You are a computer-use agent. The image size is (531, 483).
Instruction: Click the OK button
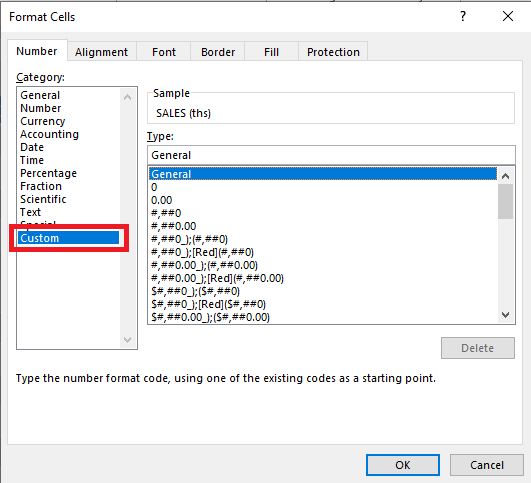click(403, 465)
